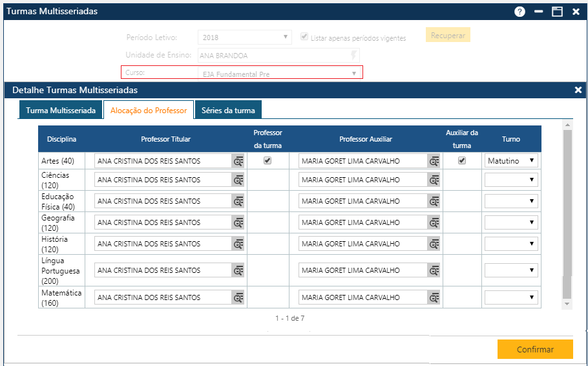Toggle Listar apenas períodos vigentes checkbox

[x=305, y=37]
